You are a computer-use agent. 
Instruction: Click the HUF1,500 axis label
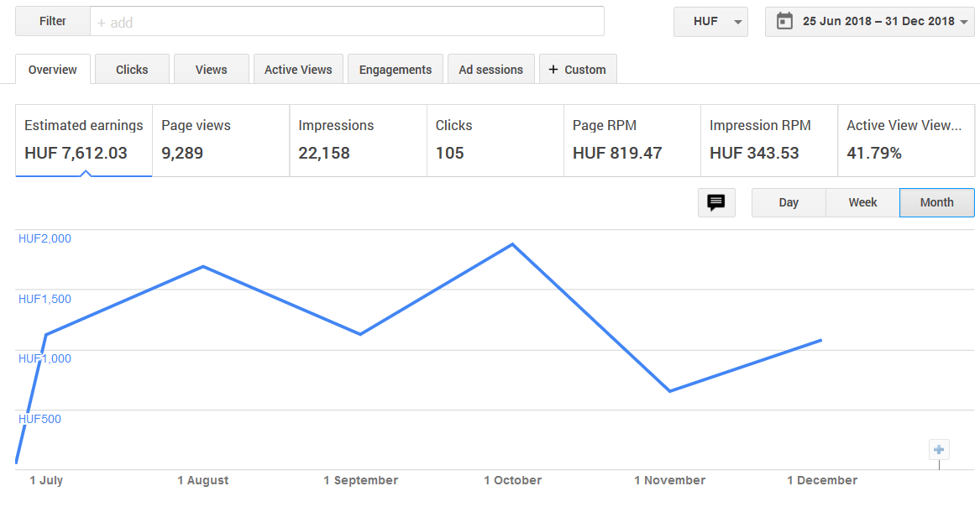point(45,299)
